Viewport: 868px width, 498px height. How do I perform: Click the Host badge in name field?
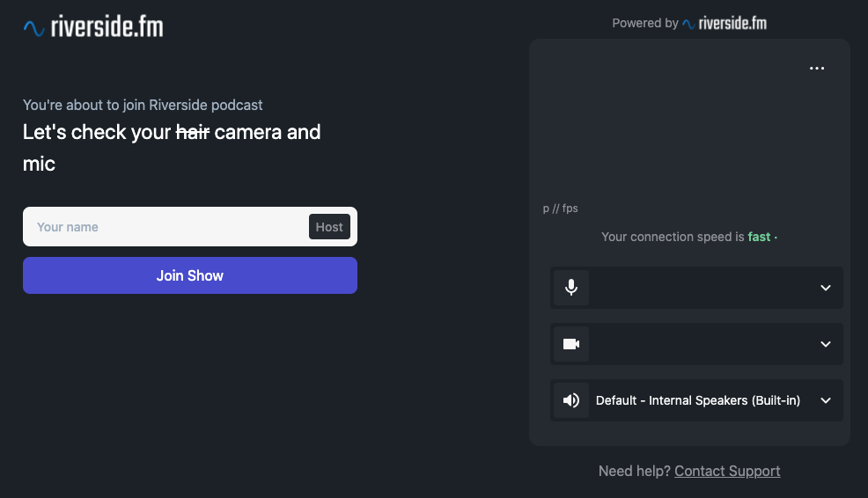pos(329,227)
